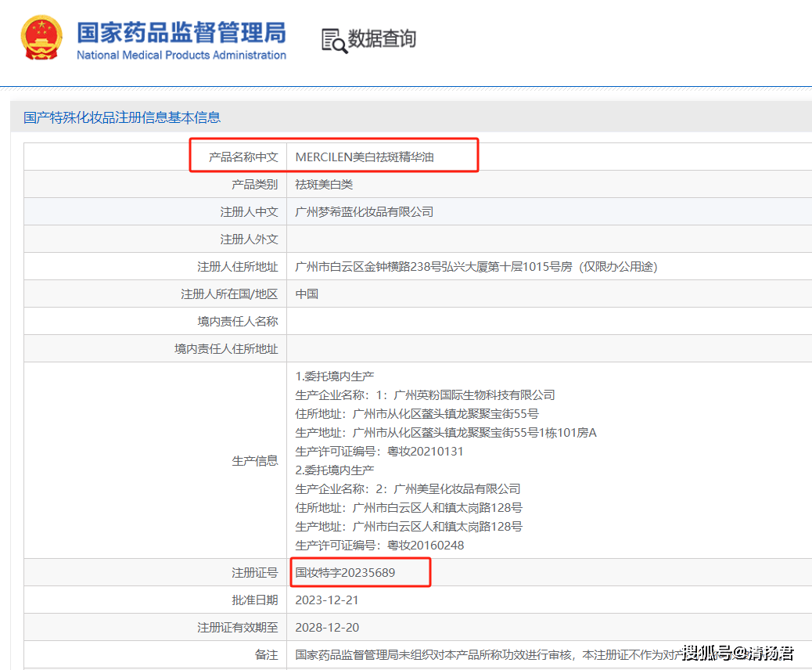Click the 注册人住所地址 label

pyautogui.click(x=238, y=267)
